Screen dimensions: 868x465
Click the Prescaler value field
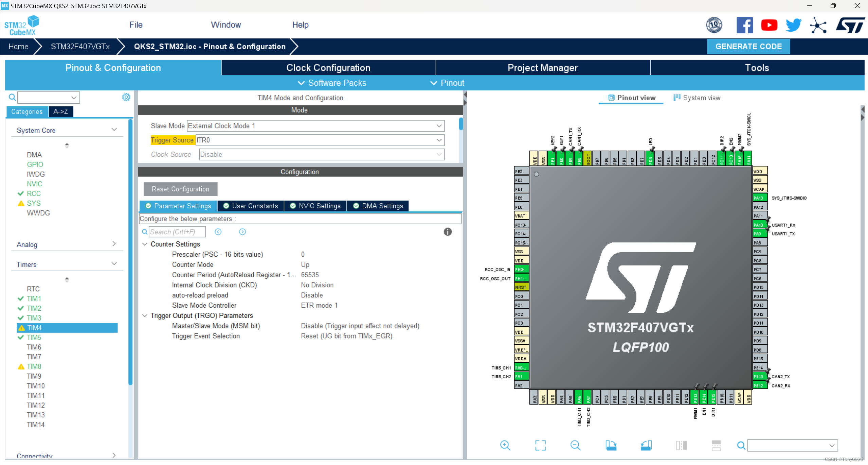[x=303, y=254]
